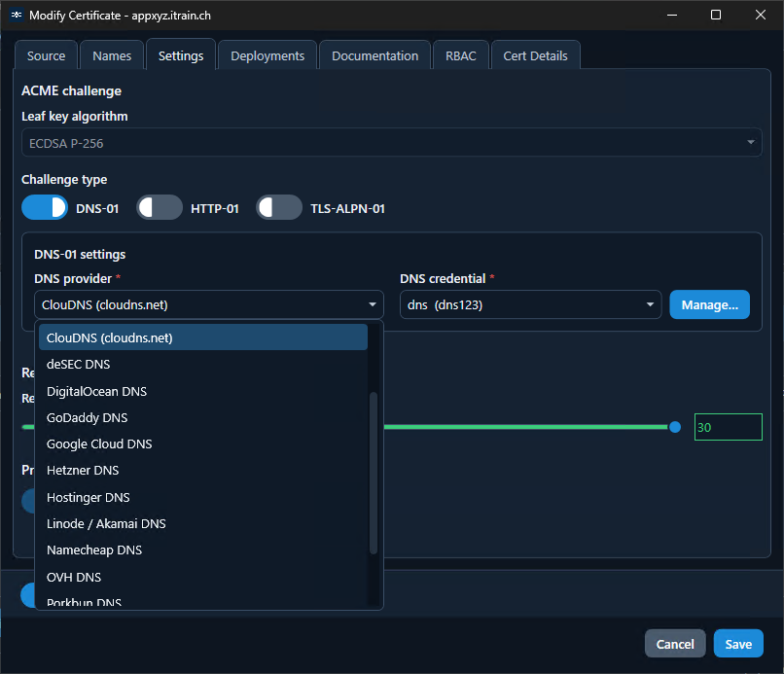Select GoDaddy DNS provider

(x=203, y=417)
